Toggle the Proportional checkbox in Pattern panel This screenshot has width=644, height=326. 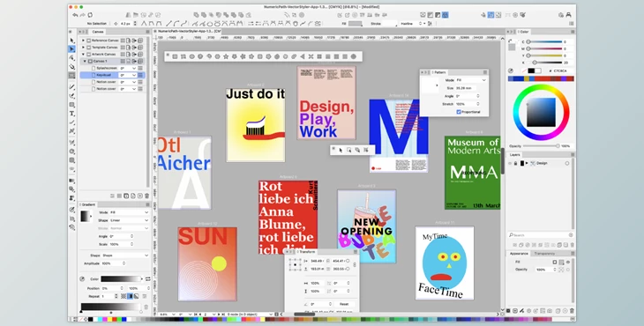click(x=459, y=112)
